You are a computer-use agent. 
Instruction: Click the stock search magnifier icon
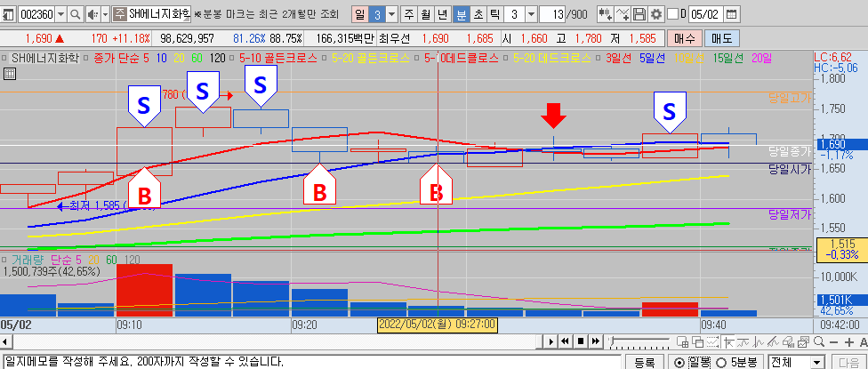tap(76, 14)
